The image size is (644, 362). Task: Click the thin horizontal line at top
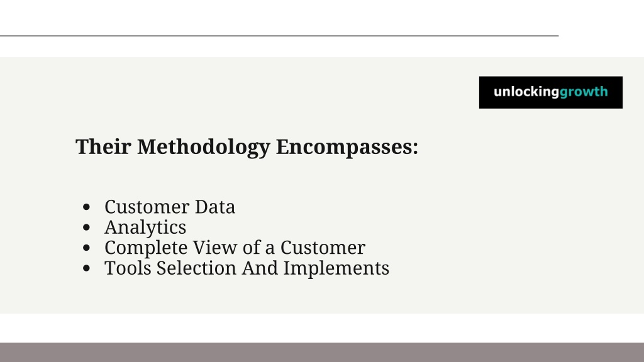[279, 36]
